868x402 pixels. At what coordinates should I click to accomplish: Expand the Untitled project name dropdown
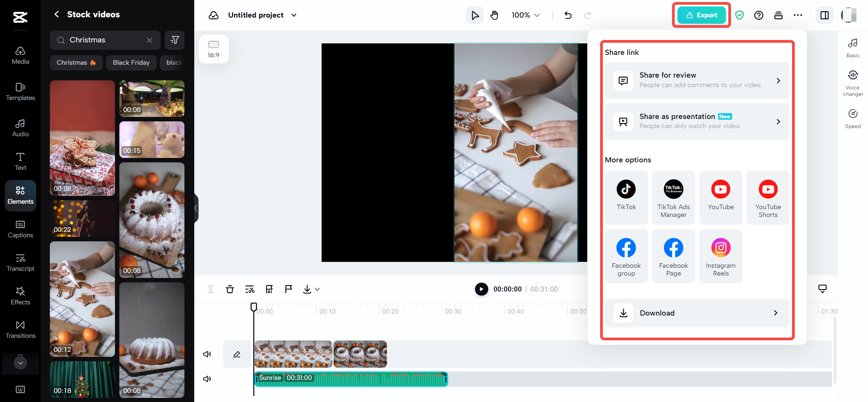[294, 15]
